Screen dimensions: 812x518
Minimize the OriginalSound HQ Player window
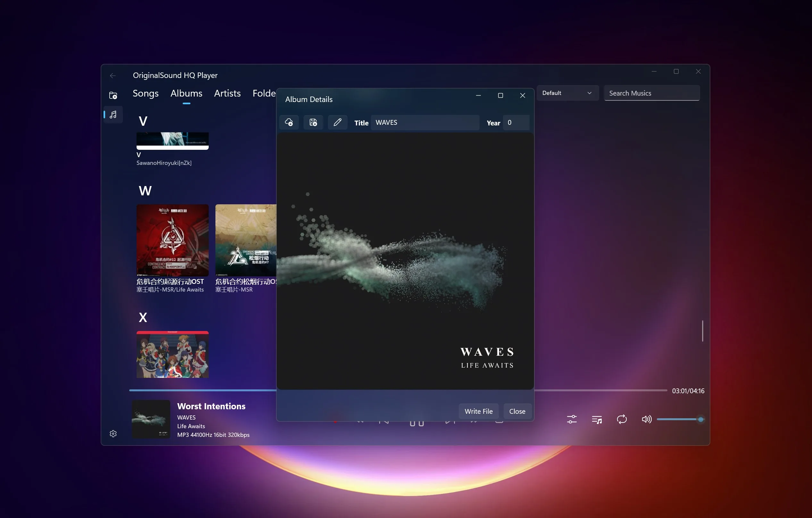click(654, 72)
